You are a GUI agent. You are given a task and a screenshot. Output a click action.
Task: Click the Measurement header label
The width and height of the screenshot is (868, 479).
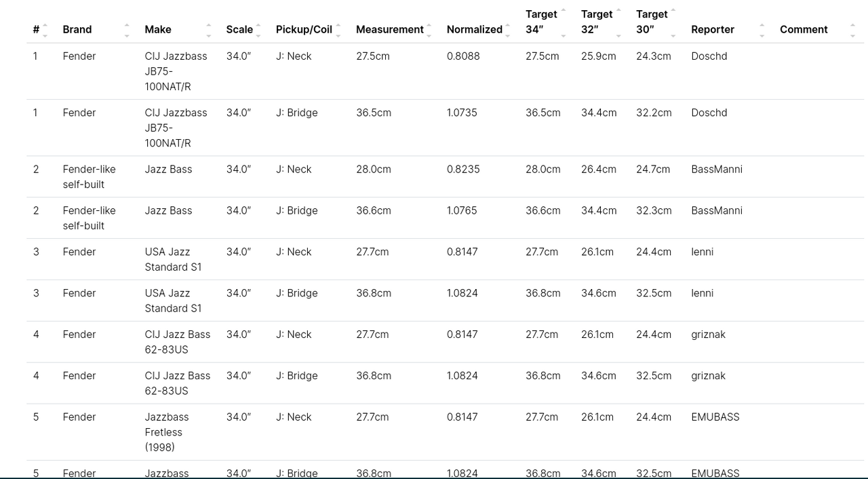(x=389, y=30)
